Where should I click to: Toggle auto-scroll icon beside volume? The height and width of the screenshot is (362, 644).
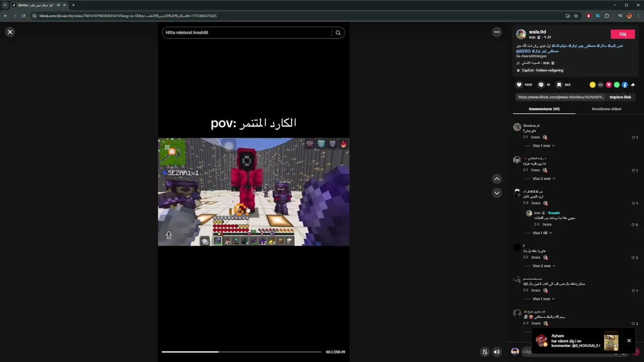coord(485,352)
